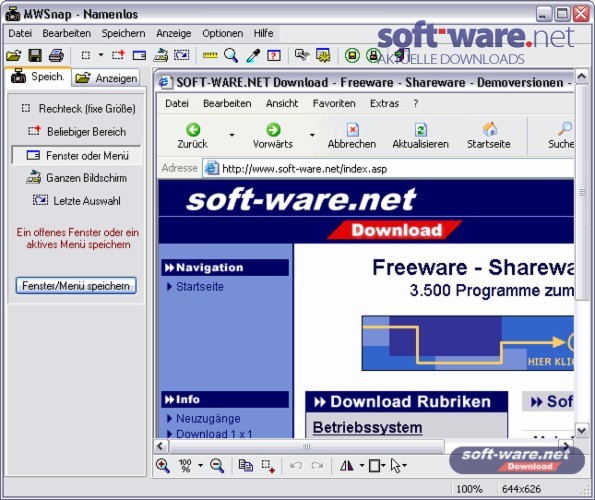The width and height of the screenshot is (595, 500).
Task: Switch to the Anzeigen tab
Action: coord(106,78)
